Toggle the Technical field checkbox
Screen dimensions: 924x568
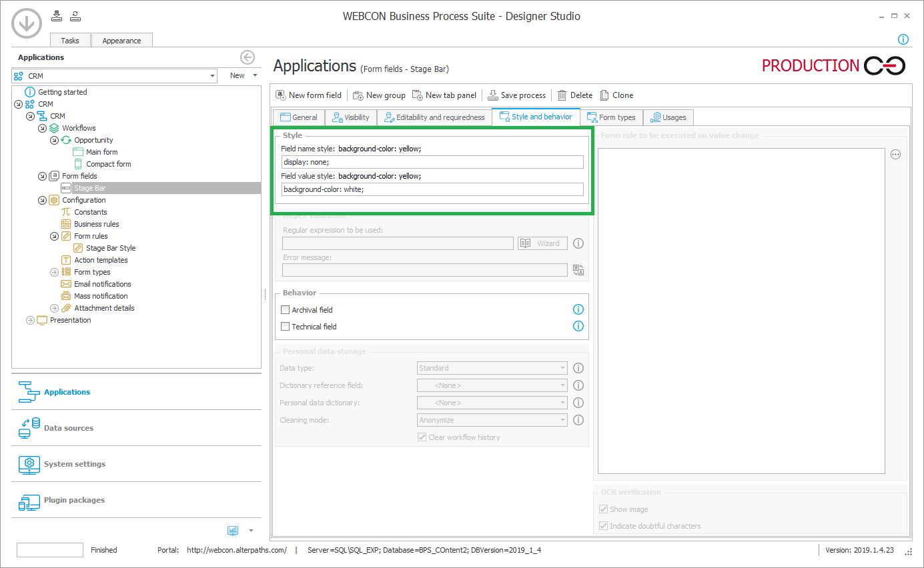tap(286, 327)
